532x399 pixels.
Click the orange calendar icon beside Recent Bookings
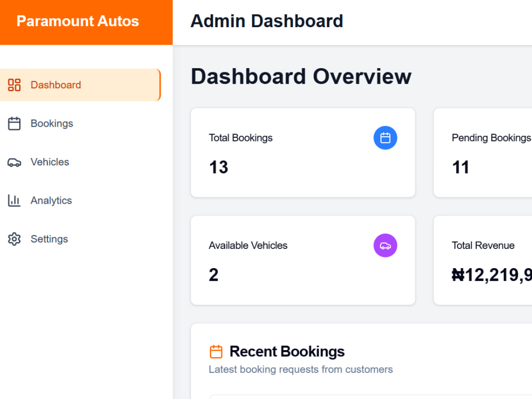(216, 352)
